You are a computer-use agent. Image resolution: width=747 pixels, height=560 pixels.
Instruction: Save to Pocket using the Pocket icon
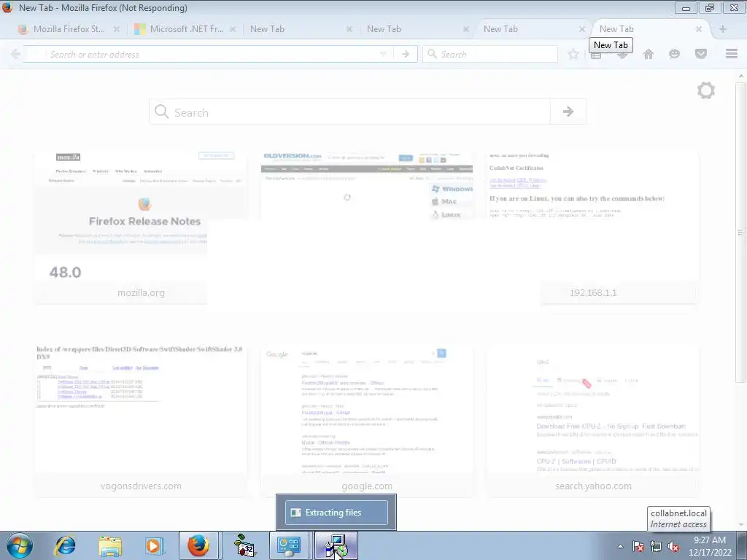pos(701,54)
